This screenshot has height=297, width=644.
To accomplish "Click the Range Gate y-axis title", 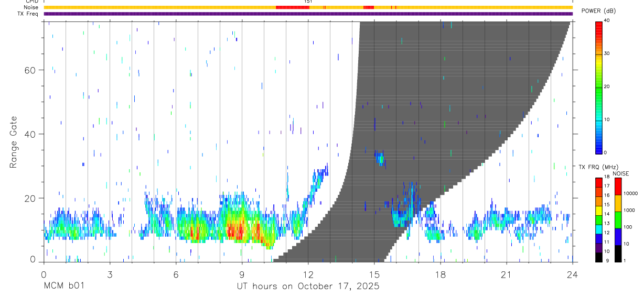I will 13,141.
